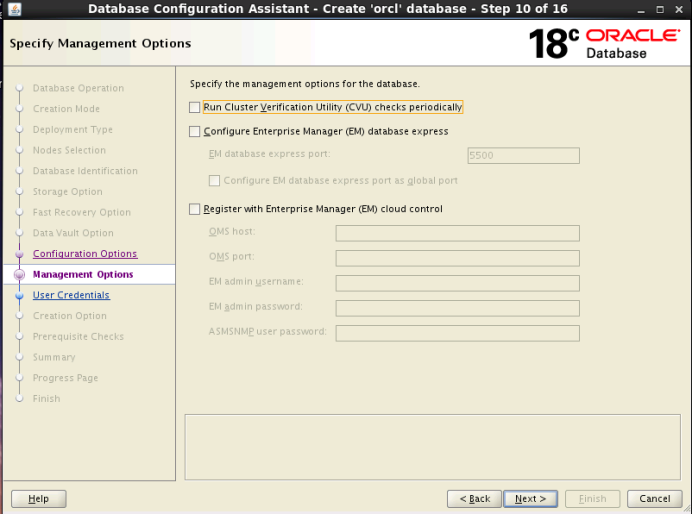Proceed with the Next button
693x515 pixels.
click(530, 499)
